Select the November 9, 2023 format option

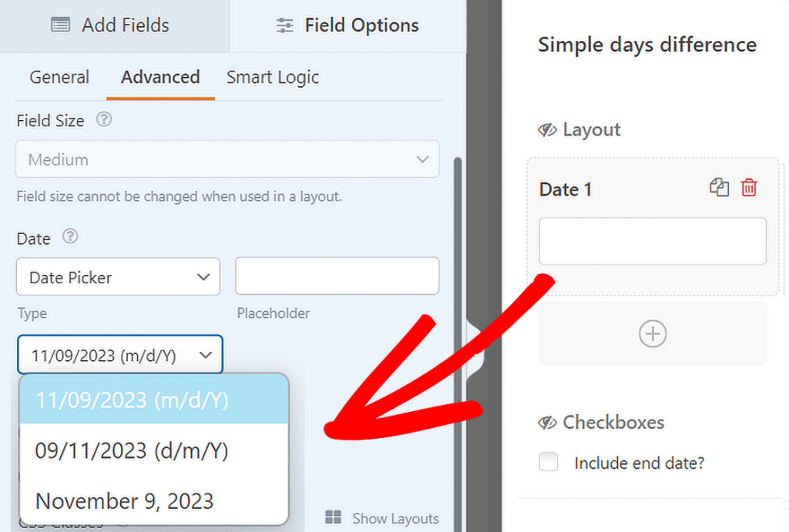click(x=124, y=500)
